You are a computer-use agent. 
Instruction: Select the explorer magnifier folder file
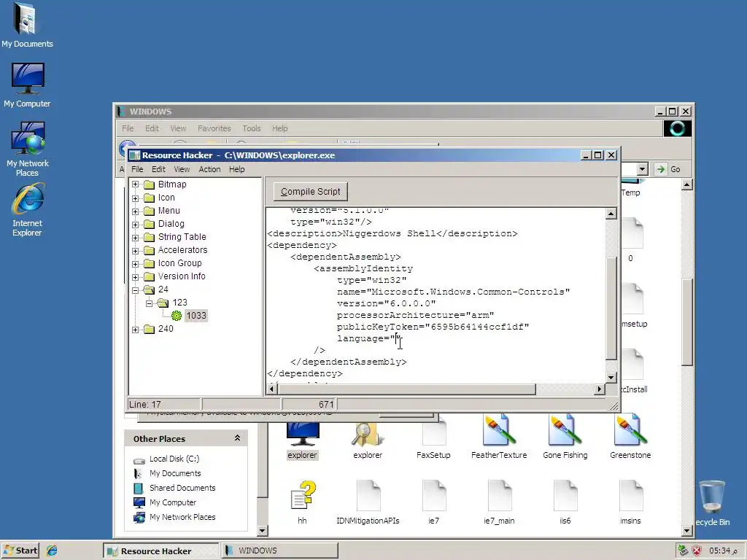click(368, 440)
